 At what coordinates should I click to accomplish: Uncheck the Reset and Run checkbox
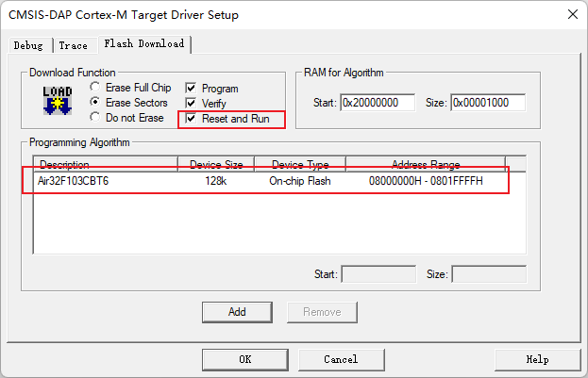tap(192, 120)
